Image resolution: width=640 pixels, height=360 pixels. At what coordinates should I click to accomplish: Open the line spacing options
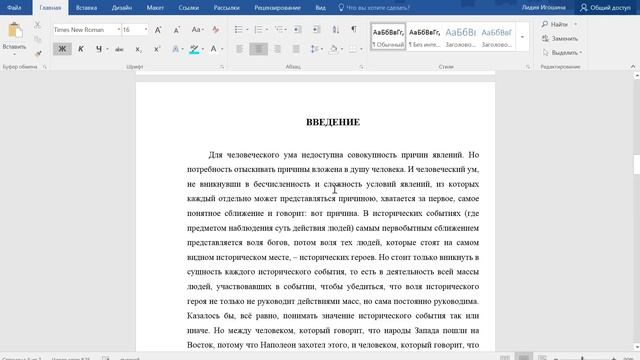tap(314, 49)
